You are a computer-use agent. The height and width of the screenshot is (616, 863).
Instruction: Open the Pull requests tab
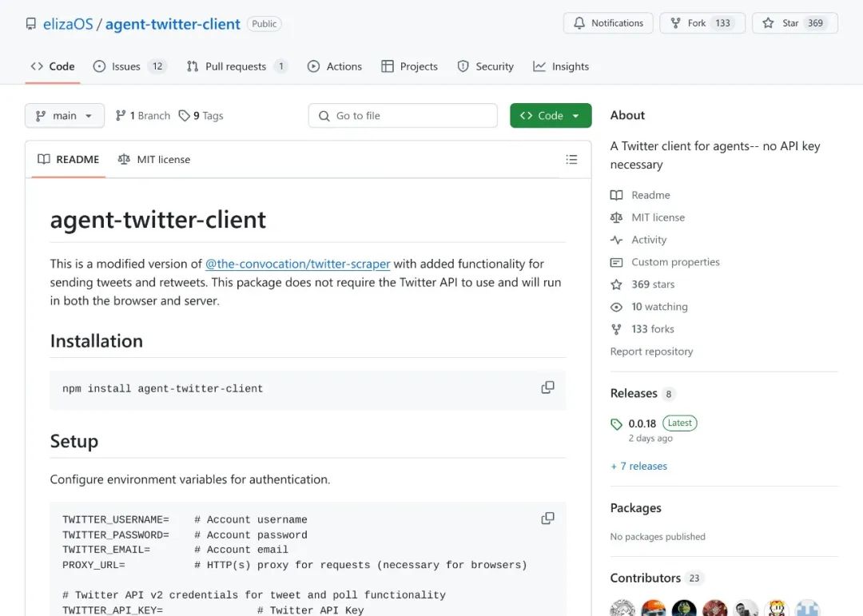pos(237,66)
